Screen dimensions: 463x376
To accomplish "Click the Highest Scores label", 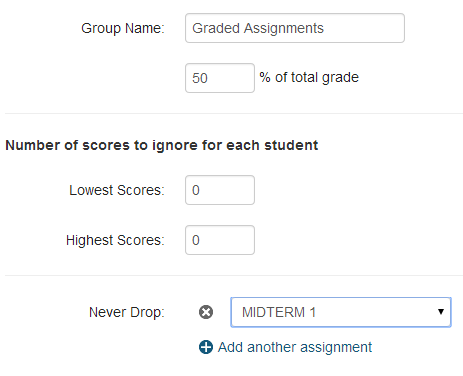I will 115,240.
